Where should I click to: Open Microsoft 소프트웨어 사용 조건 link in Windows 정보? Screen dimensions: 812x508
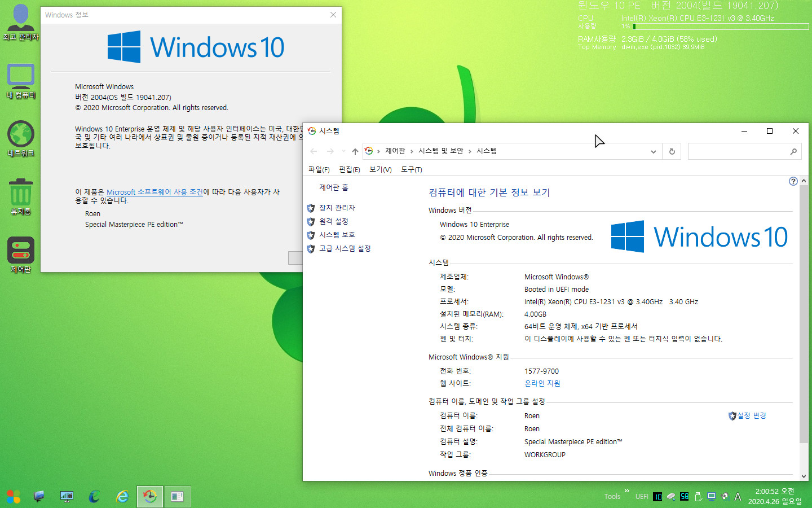(x=155, y=192)
